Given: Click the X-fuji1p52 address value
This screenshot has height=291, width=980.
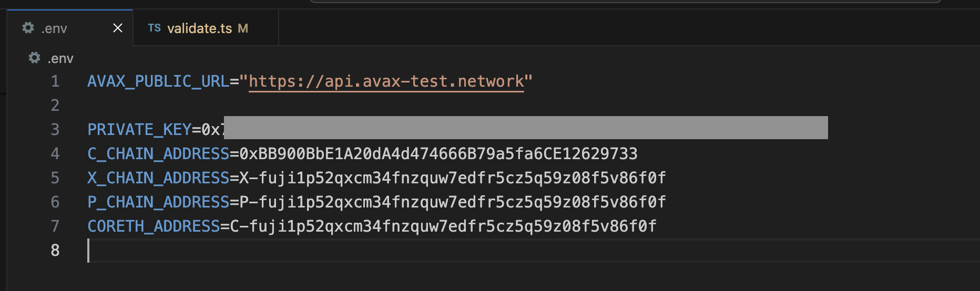Looking at the screenshot, I should (x=452, y=178).
